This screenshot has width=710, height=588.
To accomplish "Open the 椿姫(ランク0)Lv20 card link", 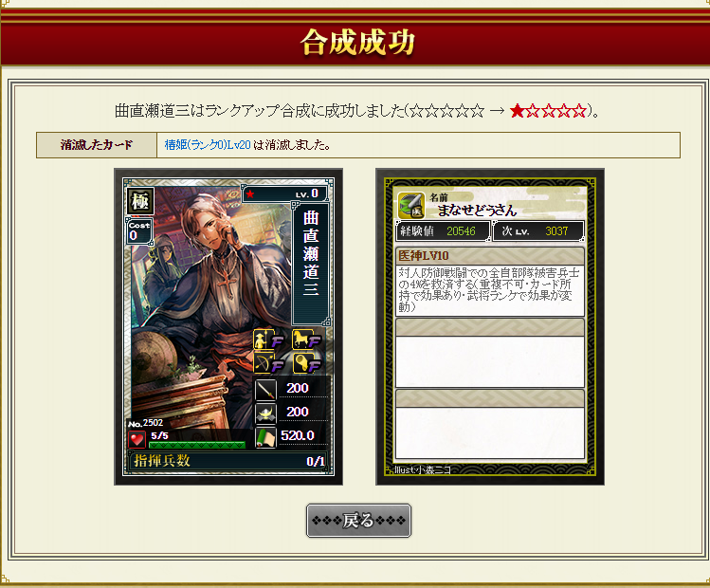I will [208, 145].
